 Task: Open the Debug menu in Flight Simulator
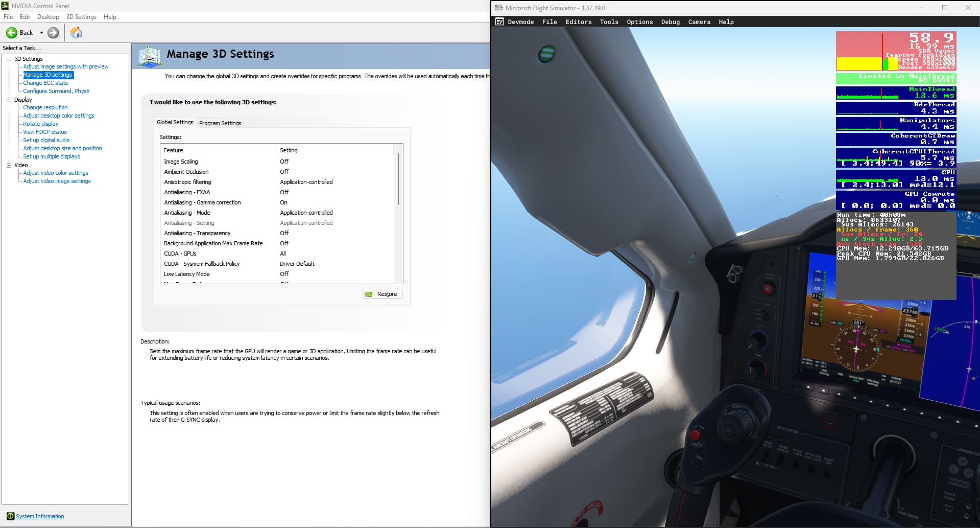(x=670, y=22)
